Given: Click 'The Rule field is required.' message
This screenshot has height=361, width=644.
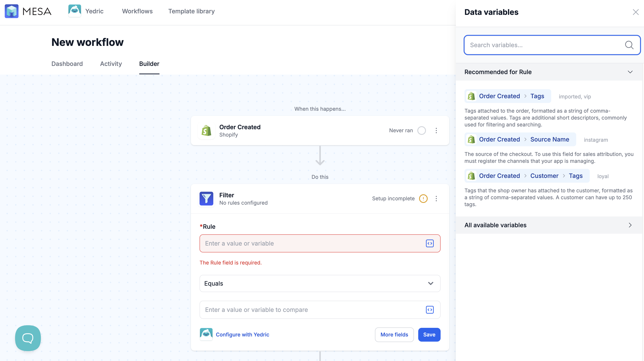Looking at the screenshot, I should pos(231,263).
